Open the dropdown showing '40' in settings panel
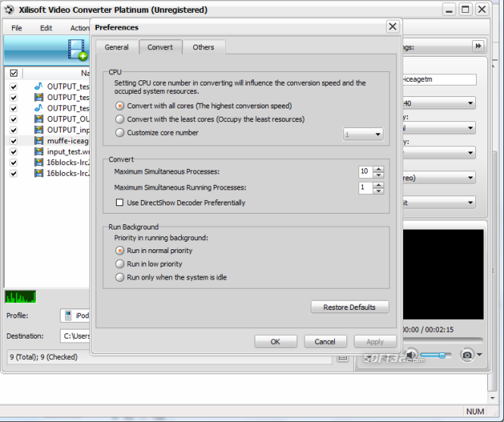This screenshot has height=422, width=504. point(439,103)
